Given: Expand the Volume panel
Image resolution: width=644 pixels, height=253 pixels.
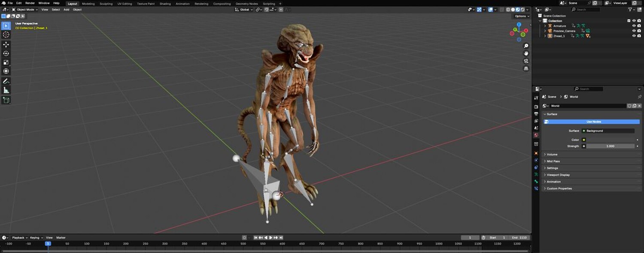Looking at the screenshot, I should [x=552, y=154].
